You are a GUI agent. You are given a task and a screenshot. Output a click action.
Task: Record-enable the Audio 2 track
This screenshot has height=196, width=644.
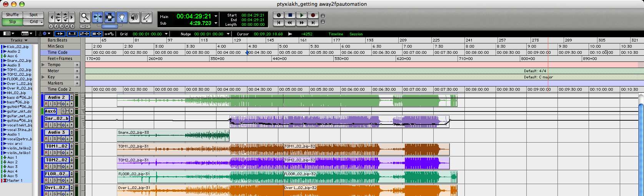pyautogui.click(x=47, y=104)
